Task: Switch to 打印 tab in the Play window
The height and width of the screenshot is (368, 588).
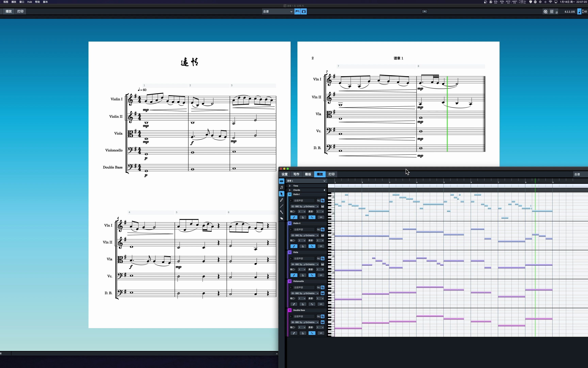Action: point(331,174)
